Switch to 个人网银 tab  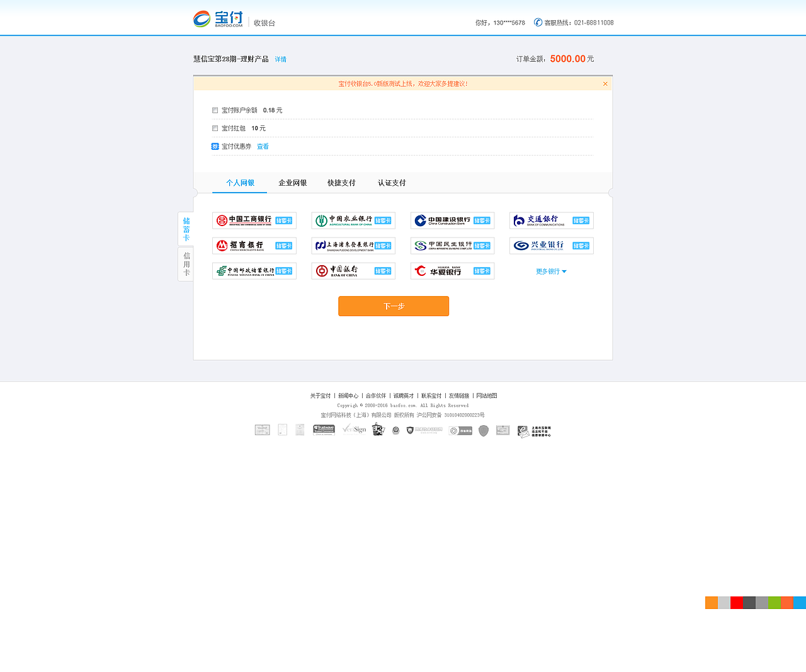(240, 183)
